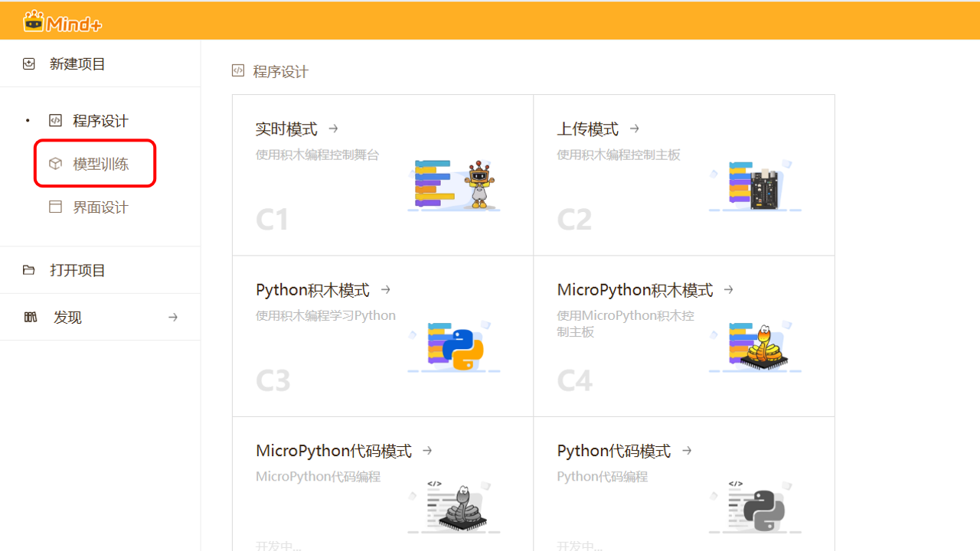The image size is (980, 551).
Task: Click the 新建项目 sidebar icon
Action: click(x=29, y=64)
